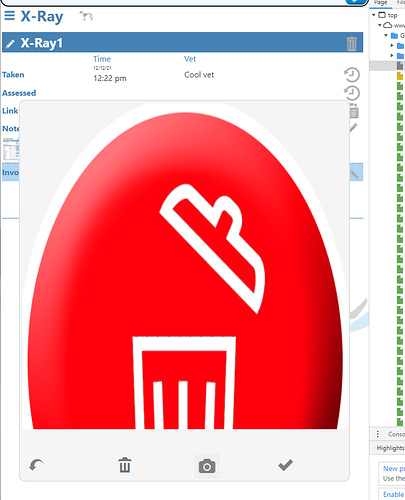Click the pencil edit icon on X-Ray1 header

tap(10, 44)
